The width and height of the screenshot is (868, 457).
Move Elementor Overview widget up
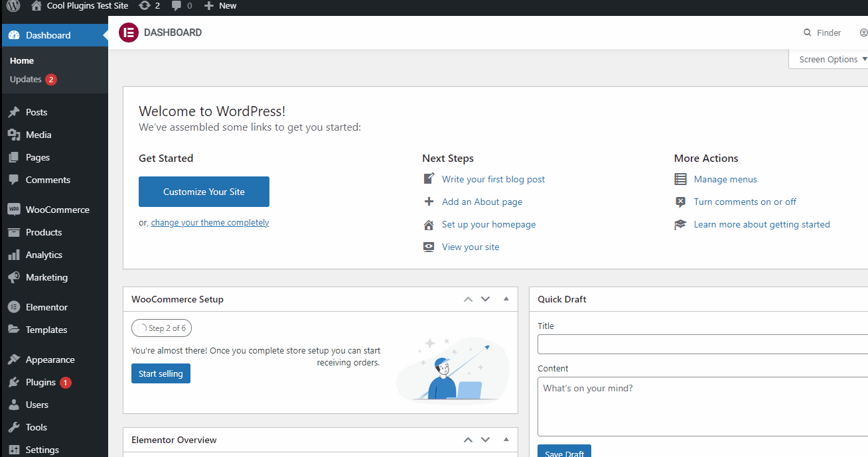click(468, 440)
